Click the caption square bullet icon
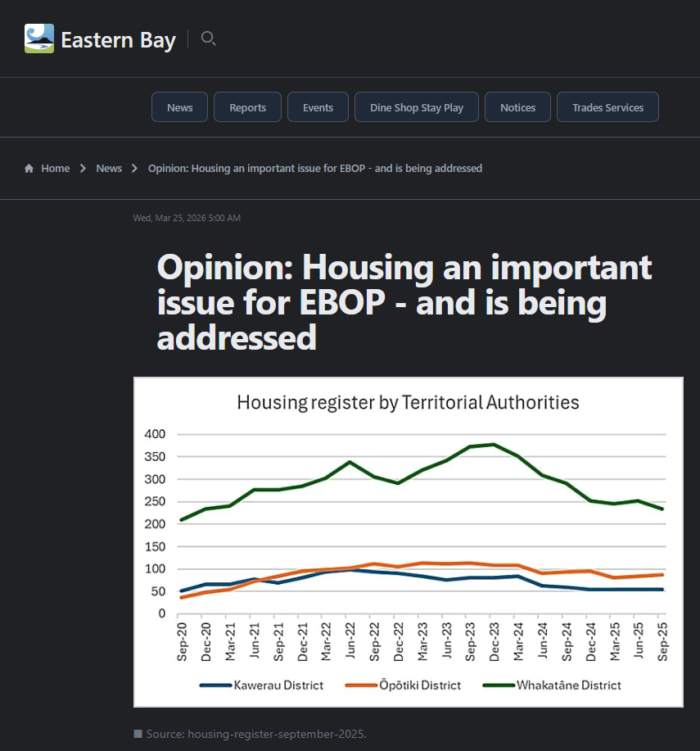This screenshot has width=700, height=751. click(x=138, y=734)
